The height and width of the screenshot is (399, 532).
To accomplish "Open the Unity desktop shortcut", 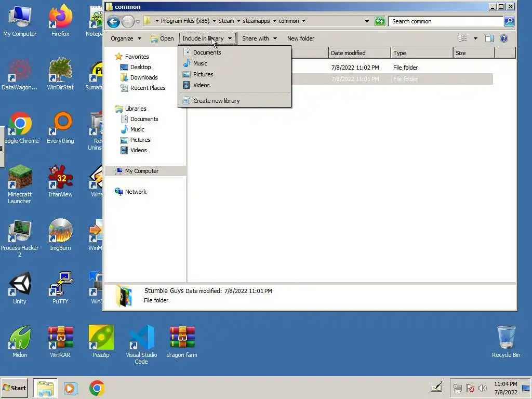I will 20,288.
